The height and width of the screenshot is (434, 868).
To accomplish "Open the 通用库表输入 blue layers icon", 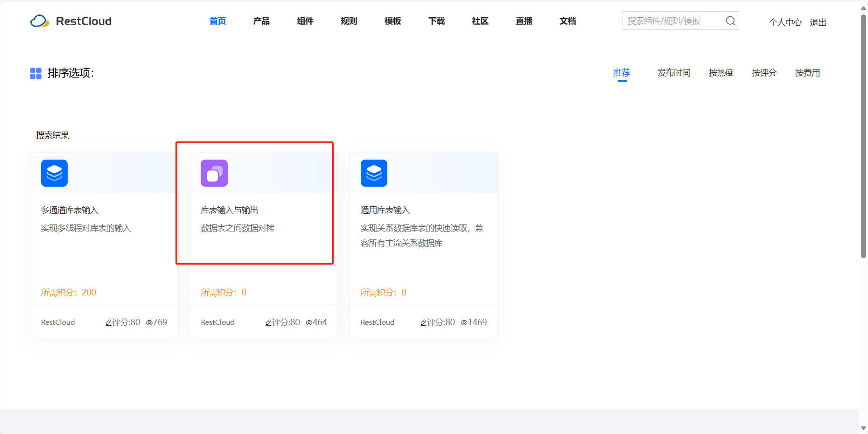I will [374, 173].
